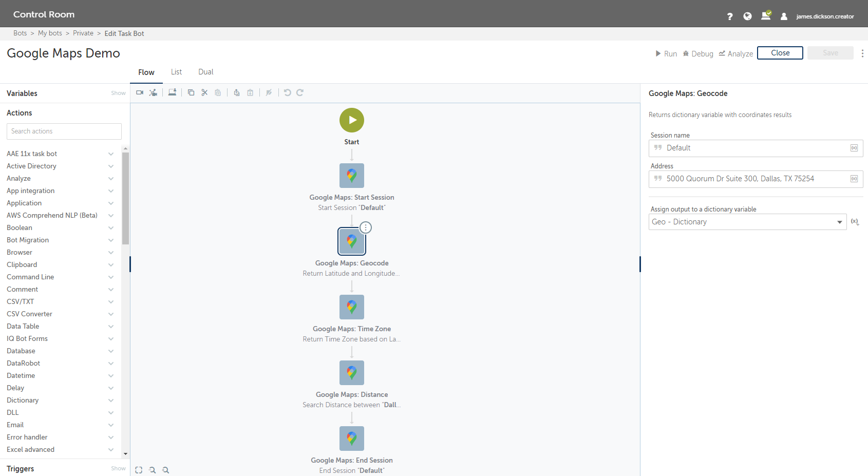Select the Google Maps: Time Zone node
The height and width of the screenshot is (476, 868).
[x=352, y=307]
